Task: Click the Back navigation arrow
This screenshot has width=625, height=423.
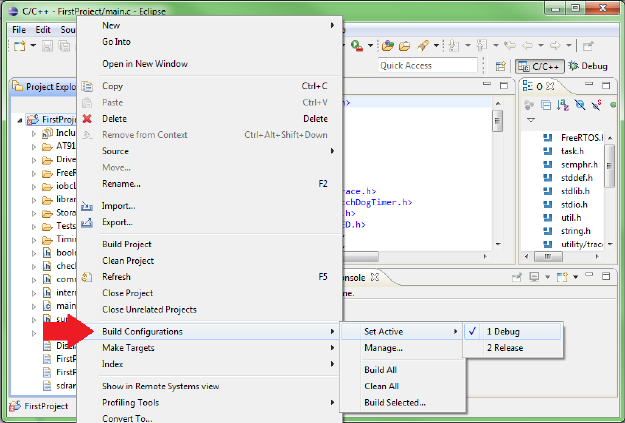Action: click(527, 46)
